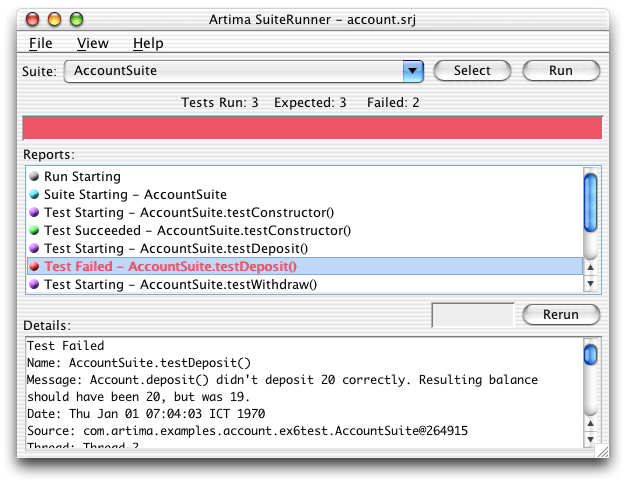
Task: Click the gray Run Starting status ball
Action: [x=34, y=176]
